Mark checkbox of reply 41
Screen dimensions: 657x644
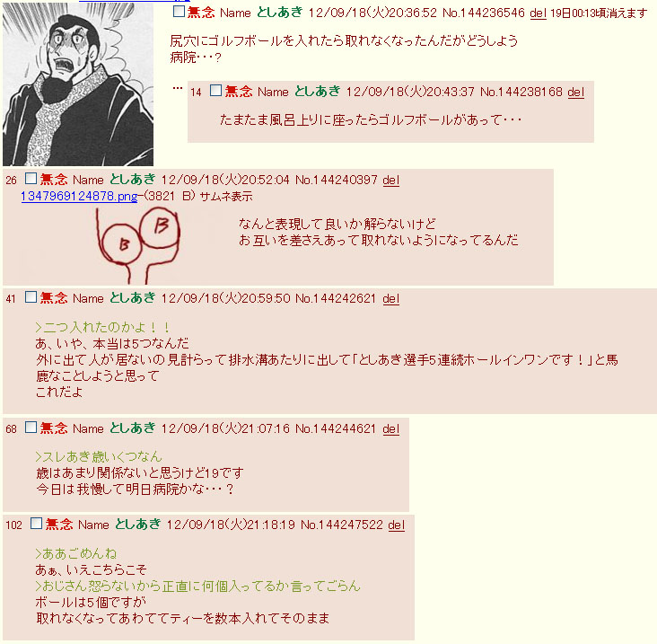point(31,297)
